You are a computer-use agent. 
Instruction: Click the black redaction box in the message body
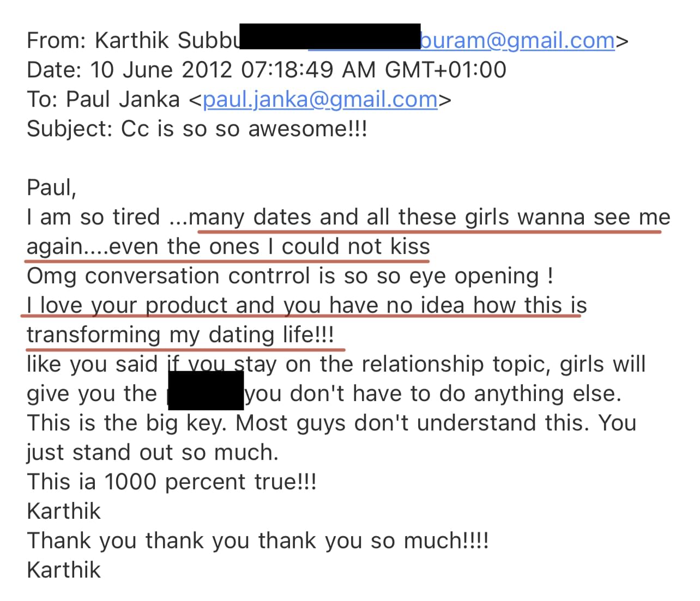click(x=206, y=390)
